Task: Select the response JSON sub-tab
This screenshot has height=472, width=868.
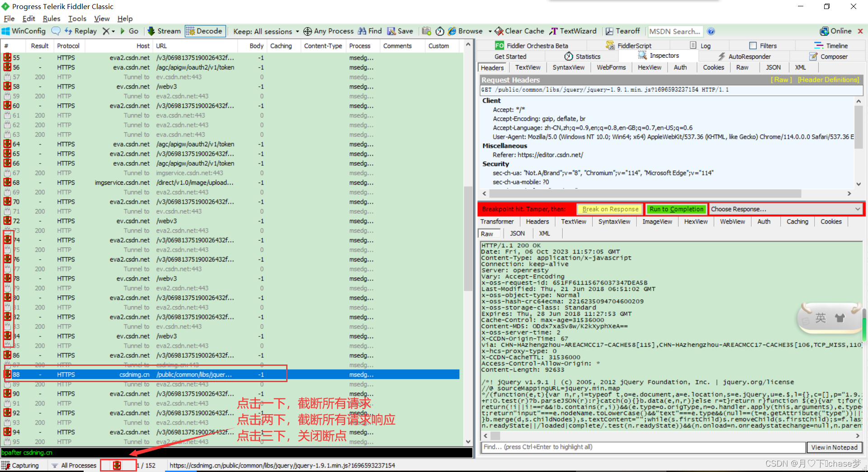Action: 517,234
